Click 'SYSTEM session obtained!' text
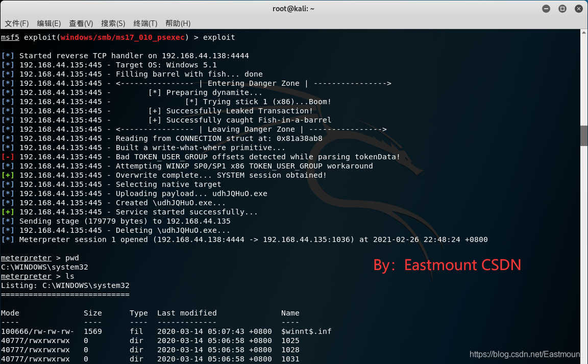The height and width of the screenshot is (364, 588). click(x=272, y=175)
